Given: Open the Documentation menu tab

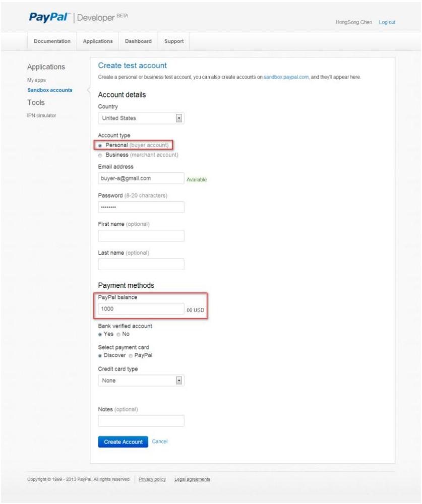Looking at the screenshot, I should pos(52,41).
